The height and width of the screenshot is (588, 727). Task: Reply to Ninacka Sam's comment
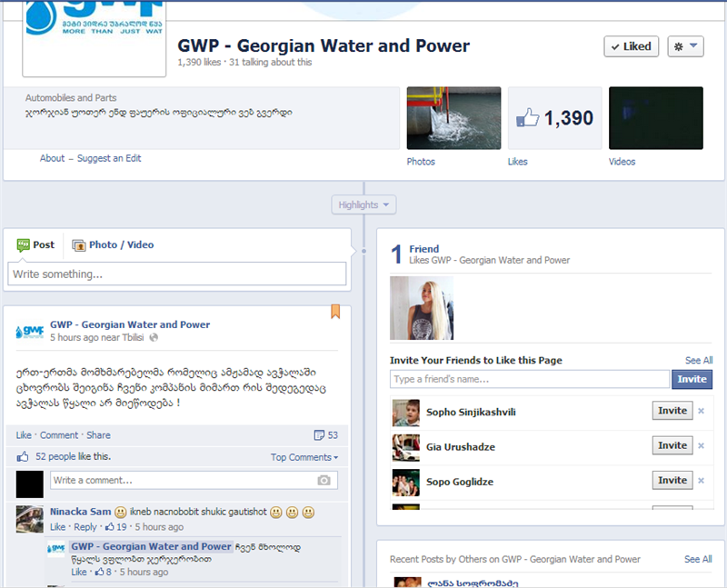85,527
